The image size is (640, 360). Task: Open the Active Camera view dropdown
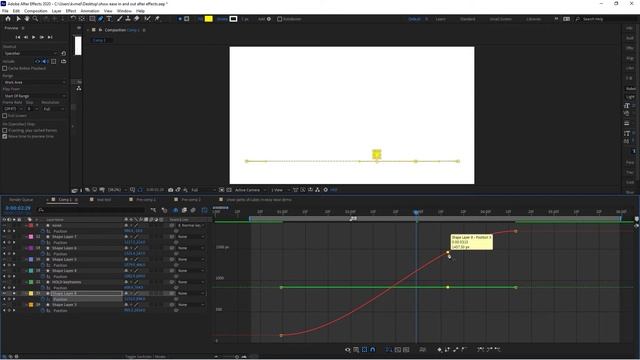click(250, 190)
